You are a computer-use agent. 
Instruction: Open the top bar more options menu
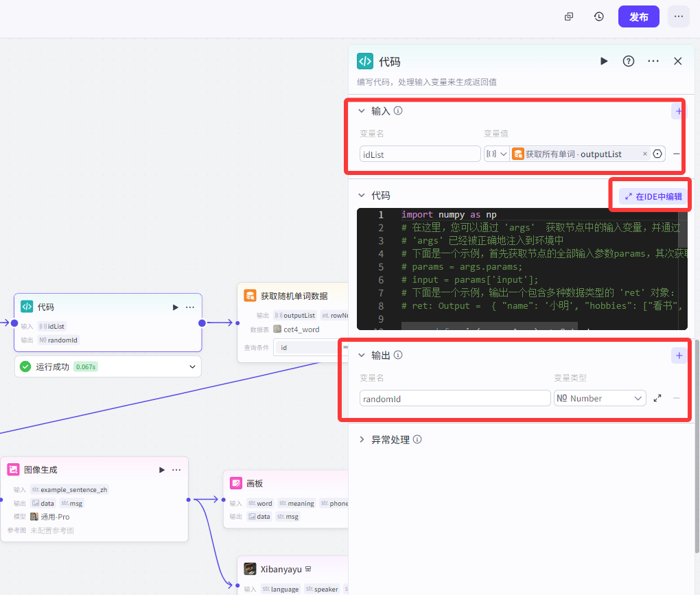678,16
